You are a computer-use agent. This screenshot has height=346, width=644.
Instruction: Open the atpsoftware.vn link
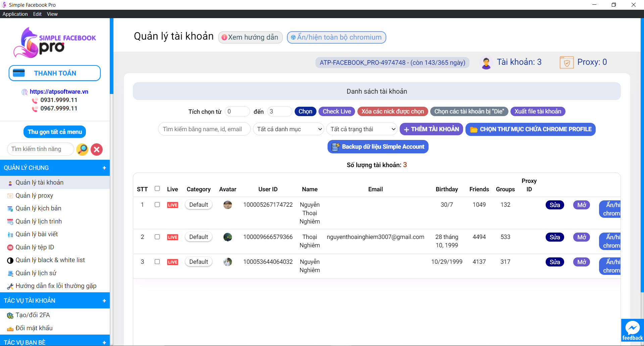click(59, 92)
